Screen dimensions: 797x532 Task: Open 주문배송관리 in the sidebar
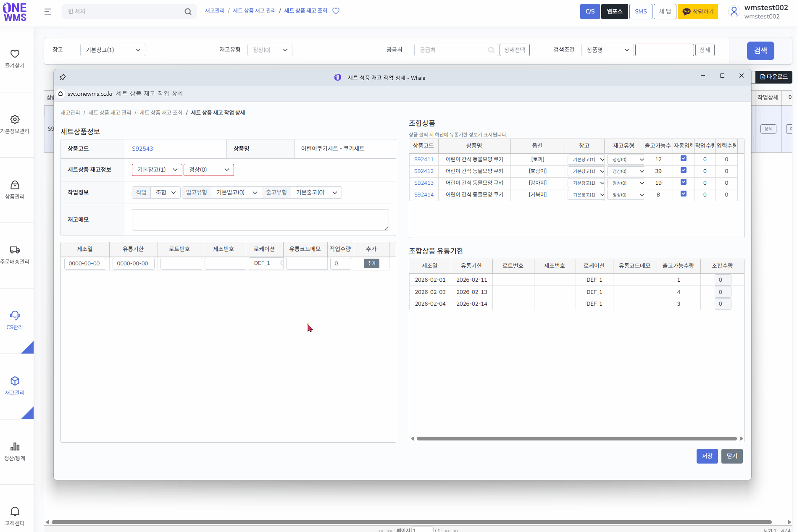15,255
